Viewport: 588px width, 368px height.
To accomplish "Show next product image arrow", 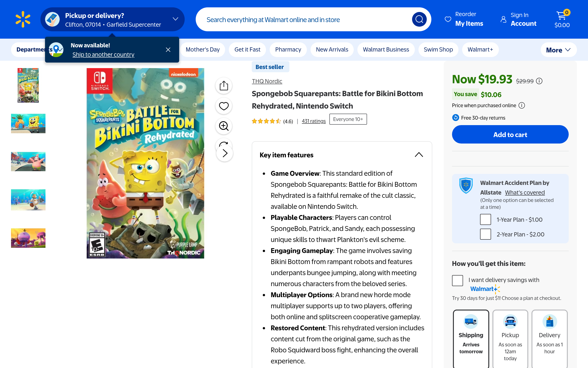I will [x=225, y=153].
